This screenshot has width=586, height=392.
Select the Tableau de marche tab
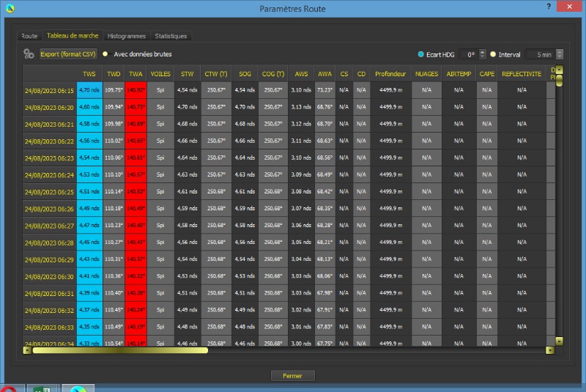pyautogui.click(x=73, y=35)
